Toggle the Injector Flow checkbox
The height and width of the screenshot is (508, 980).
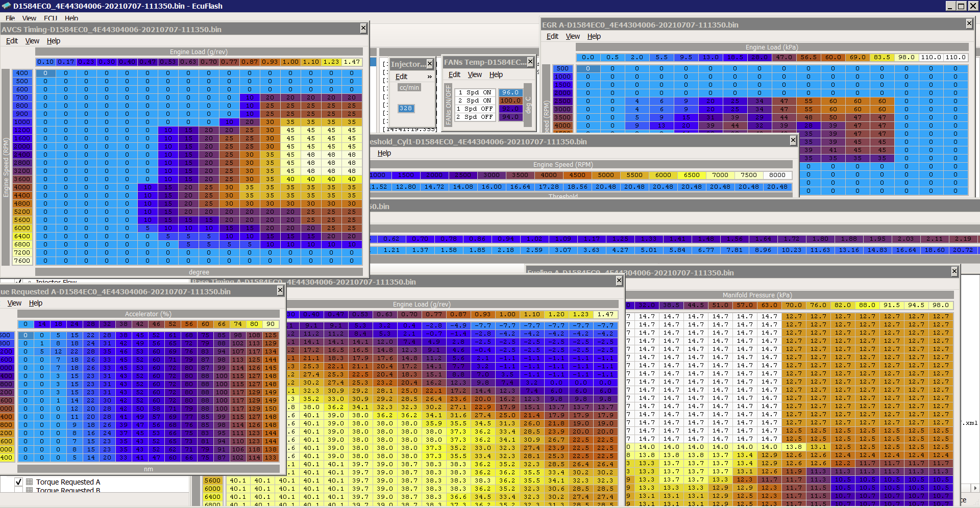18,282
